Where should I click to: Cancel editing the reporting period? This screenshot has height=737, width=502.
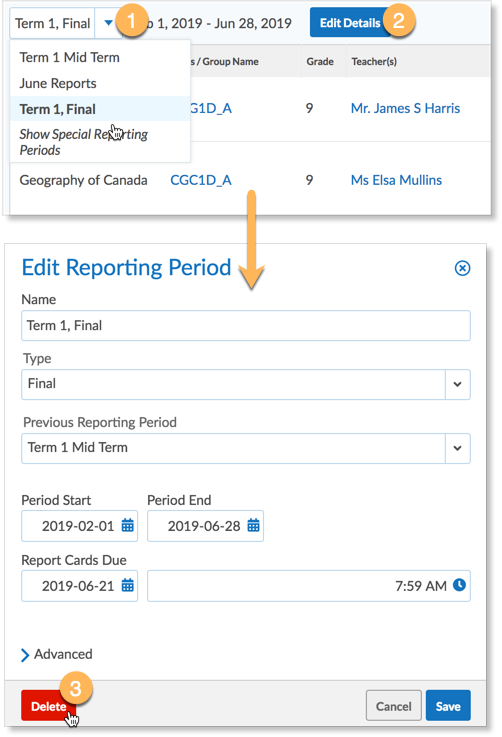coord(393,706)
